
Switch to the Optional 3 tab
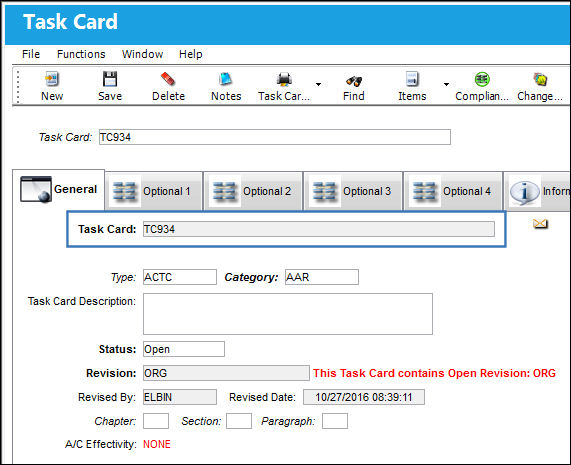353,191
